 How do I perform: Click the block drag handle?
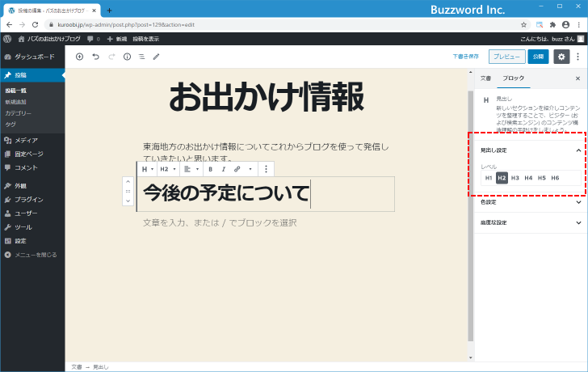click(x=128, y=191)
